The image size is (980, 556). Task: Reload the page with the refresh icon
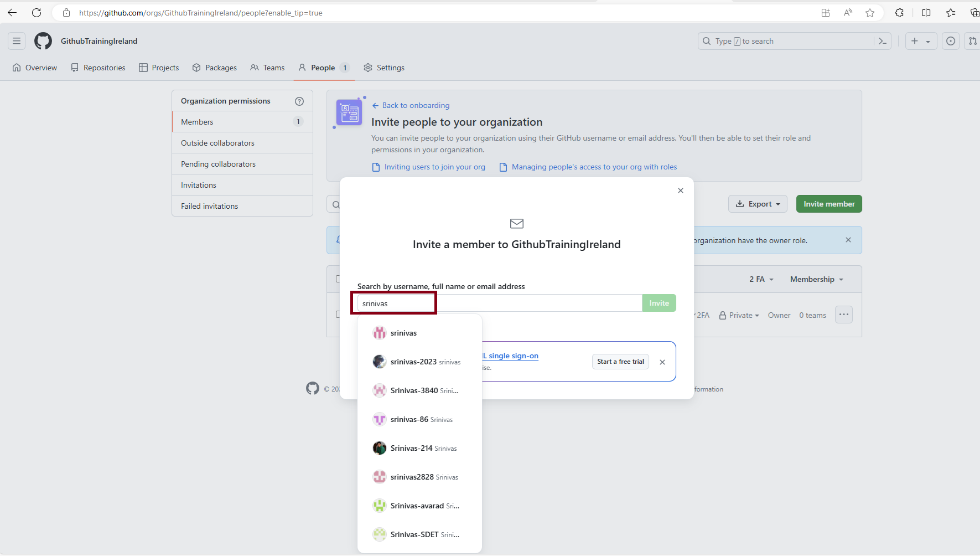click(x=37, y=13)
